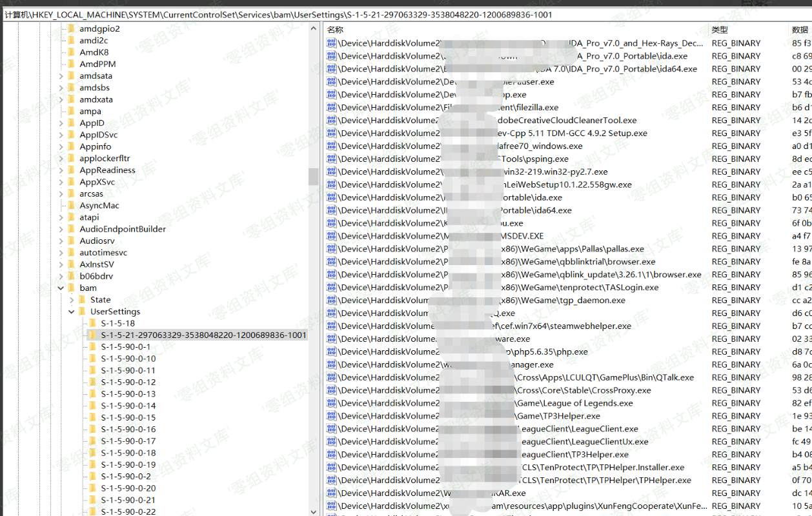Collapse the bam tree node
The image size is (812, 516).
[x=61, y=288]
